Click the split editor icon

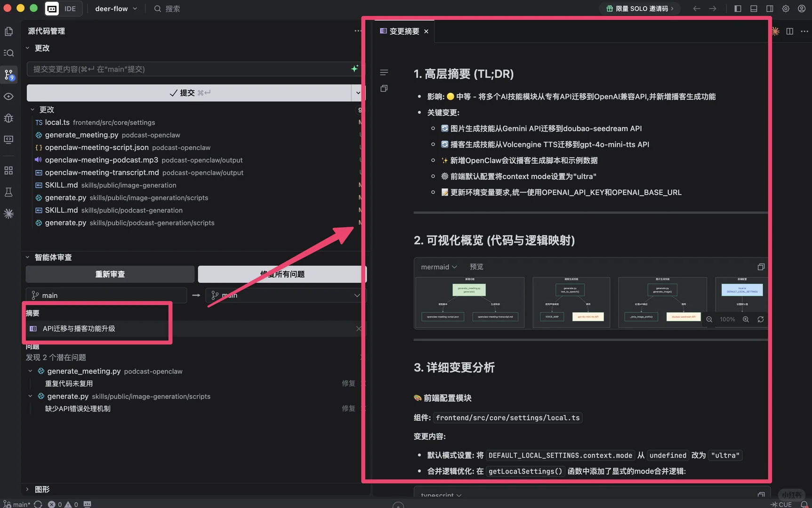(790, 31)
